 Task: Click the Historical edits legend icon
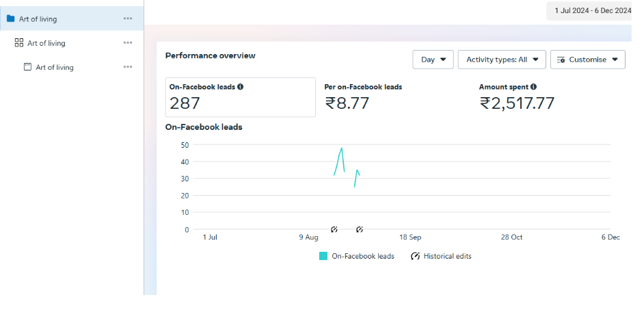coord(415,256)
